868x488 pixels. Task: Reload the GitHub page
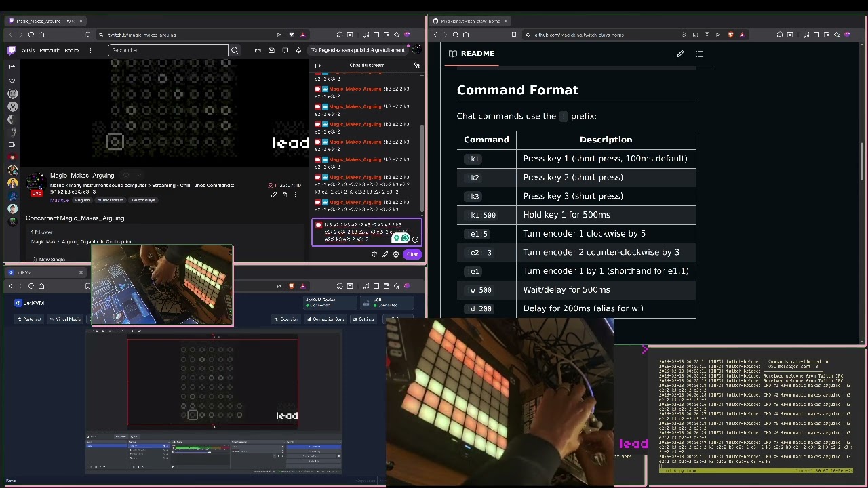pyautogui.click(x=456, y=35)
